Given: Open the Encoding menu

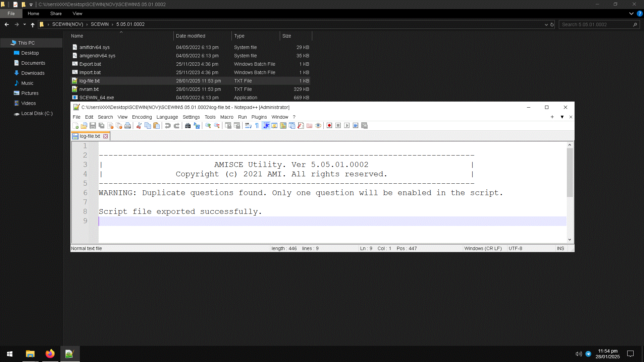Looking at the screenshot, I should click(x=142, y=117).
